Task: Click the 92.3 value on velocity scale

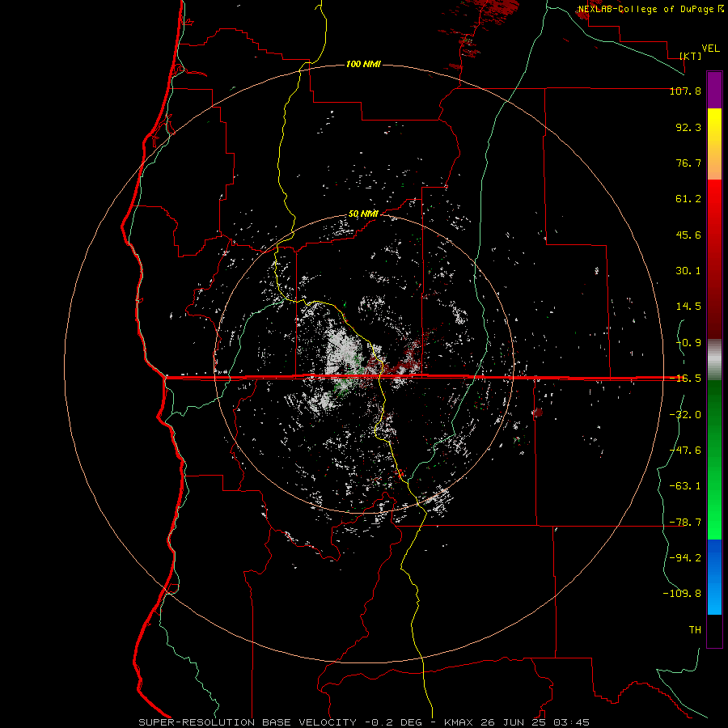Action: pos(688,127)
